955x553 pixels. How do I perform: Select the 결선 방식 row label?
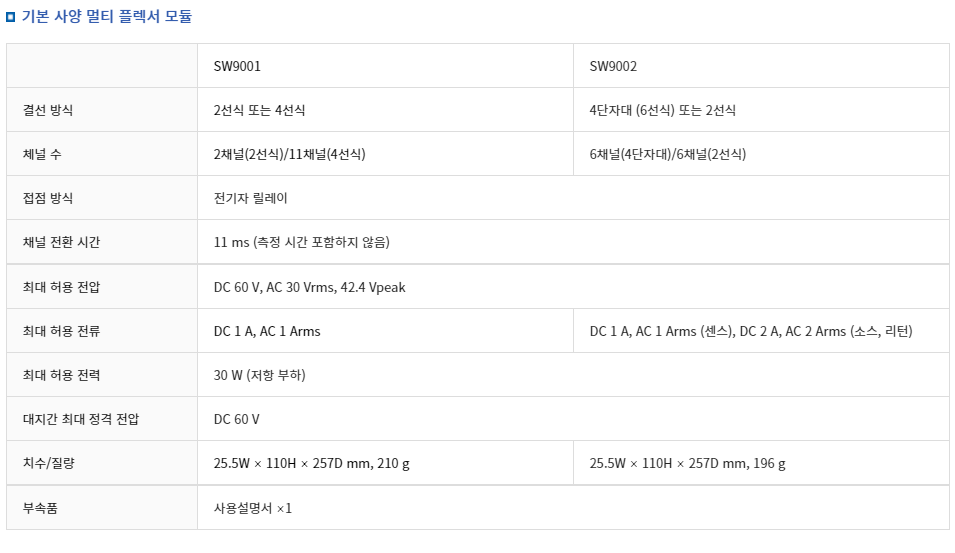48,110
